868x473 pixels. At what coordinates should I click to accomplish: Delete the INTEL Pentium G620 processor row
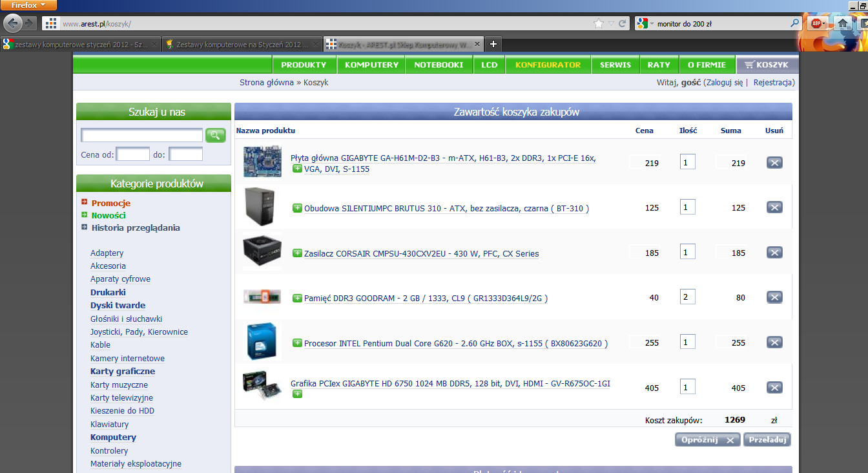pos(774,342)
